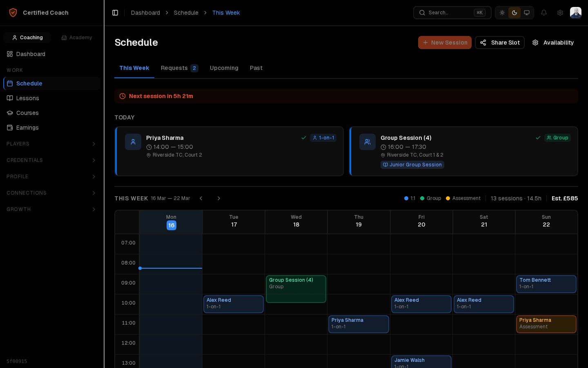Toggle the Coaching mode selector
588x368 pixels.
[27, 37]
